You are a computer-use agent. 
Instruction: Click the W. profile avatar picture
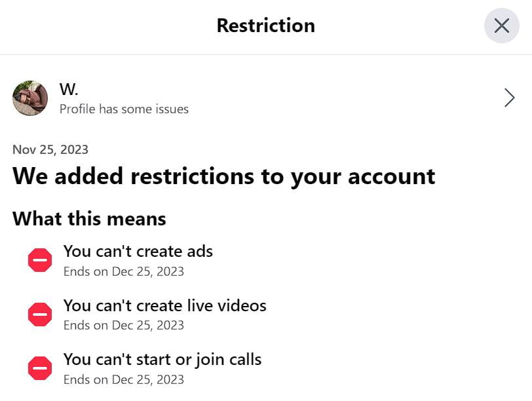point(30,98)
